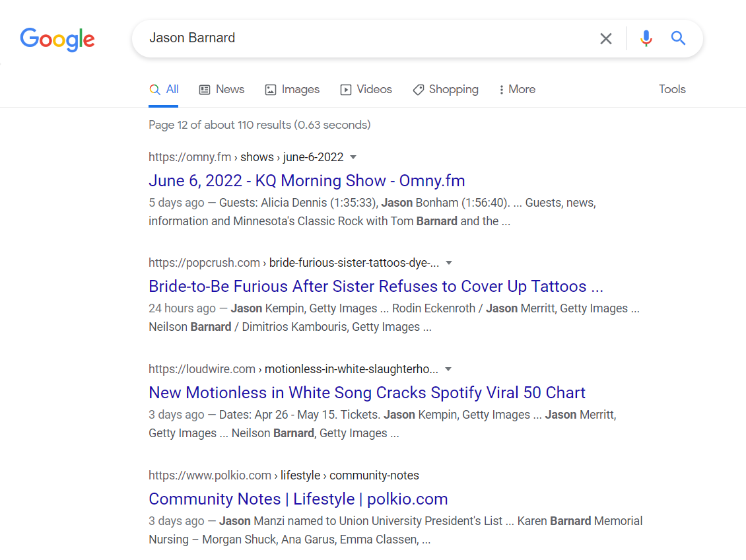The height and width of the screenshot is (560, 746).
Task: Click the three-dot icon beside More
Action: pos(501,89)
